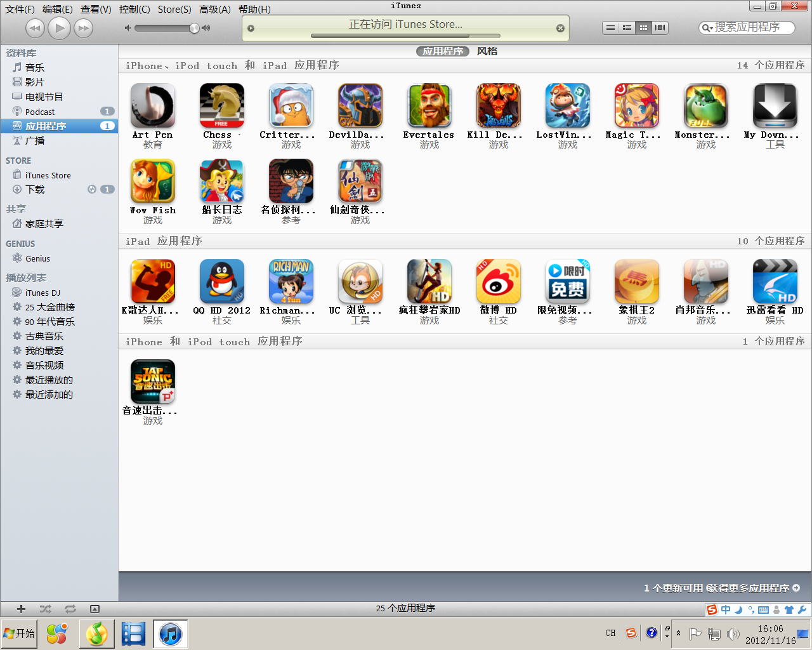
Task: Open the 查看(V) menu
Action: point(96,9)
